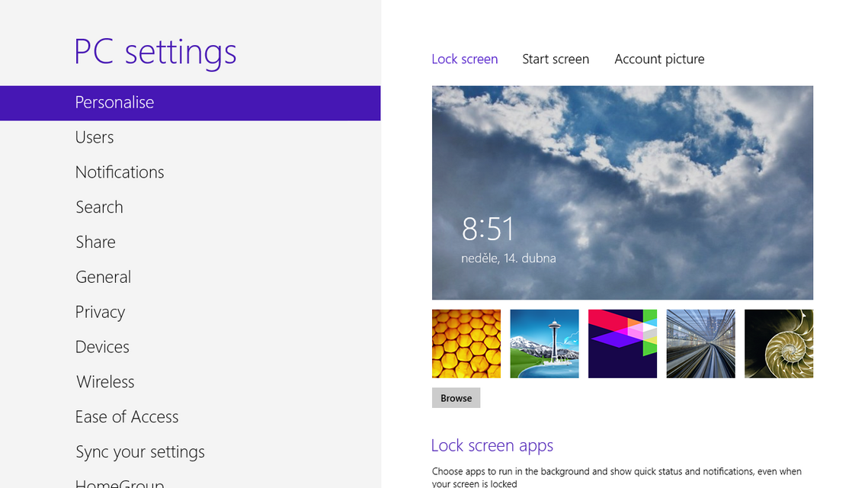Click the Browse button
The width and height of the screenshot is (868, 488).
tap(456, 398)
